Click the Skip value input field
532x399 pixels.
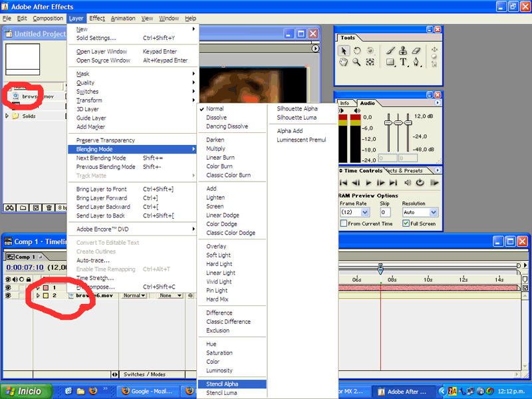pos(385,212)
